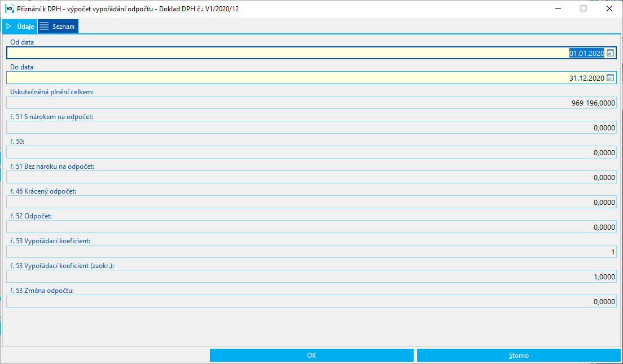Click the K2 application icon in title bar
623x364 pixels.
coord(10,8)
